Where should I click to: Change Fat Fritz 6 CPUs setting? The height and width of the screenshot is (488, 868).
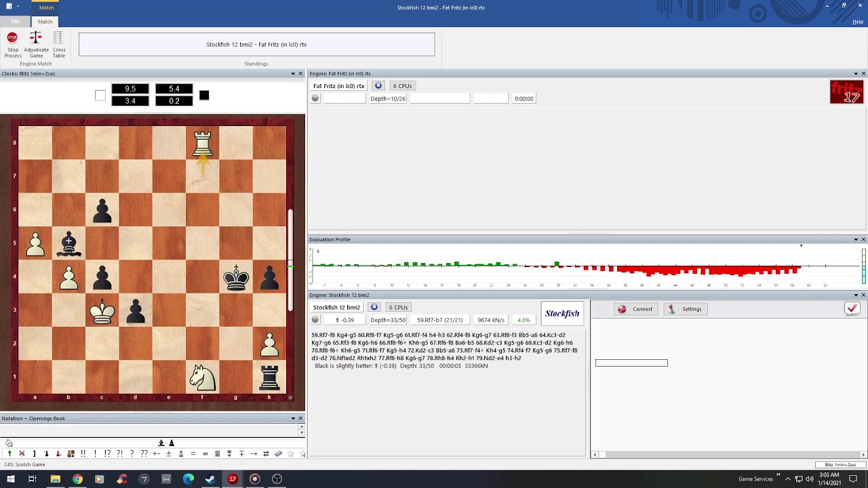click(x=402, y=86)
